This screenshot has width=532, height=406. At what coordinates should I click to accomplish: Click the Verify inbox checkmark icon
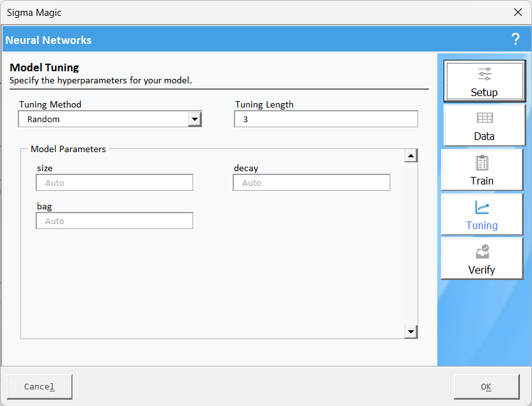pyautogui.click(x=482, y=252)
